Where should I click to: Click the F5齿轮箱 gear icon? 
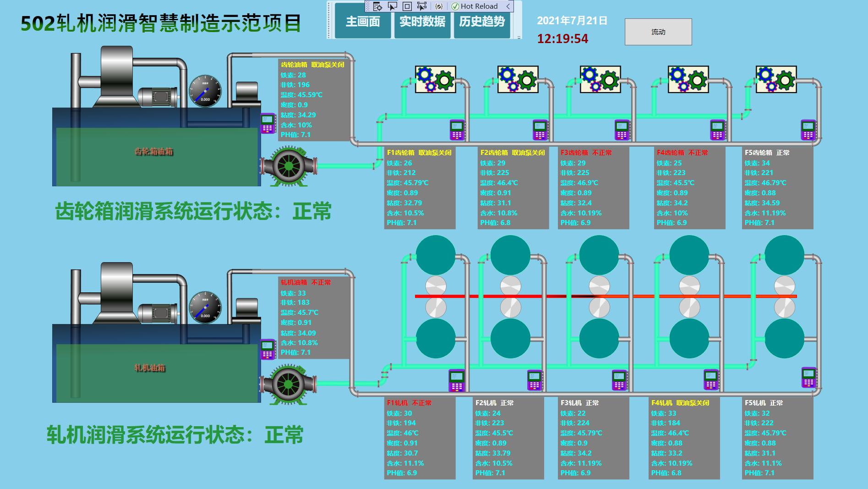[776, 79]
